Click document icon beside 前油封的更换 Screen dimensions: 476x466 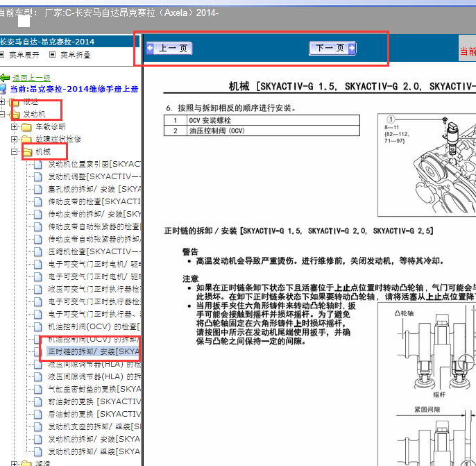click(x=38, y=401)
